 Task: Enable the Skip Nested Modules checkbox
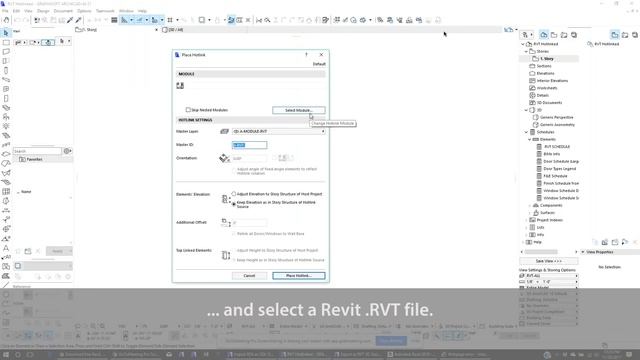click(188, 110)
